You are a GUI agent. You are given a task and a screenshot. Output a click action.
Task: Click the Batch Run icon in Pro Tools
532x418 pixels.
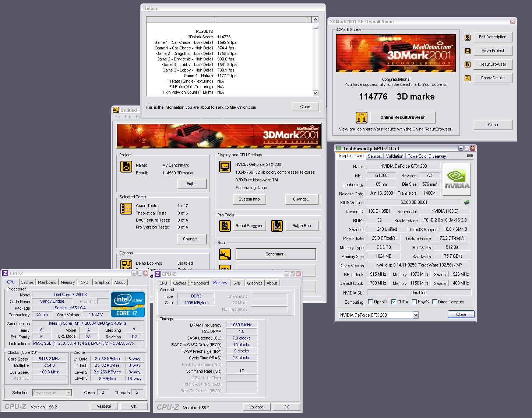[x=277, y=226]
